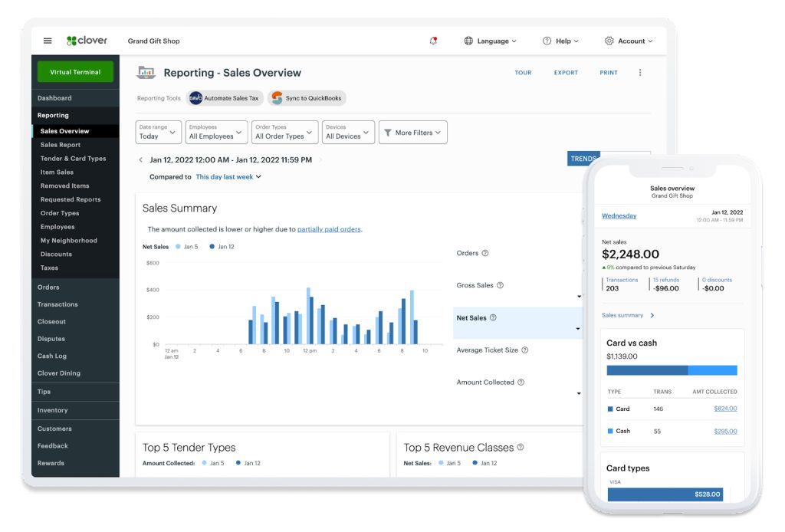Click the info icon next to Gross Sales
The image size is (785, 532).
[x=500, y=285]
